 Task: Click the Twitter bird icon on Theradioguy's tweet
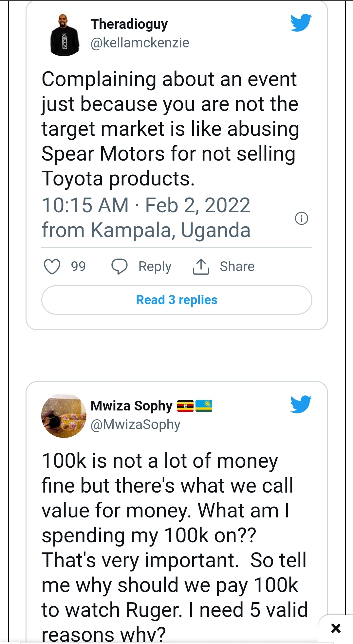click(301, 23)
